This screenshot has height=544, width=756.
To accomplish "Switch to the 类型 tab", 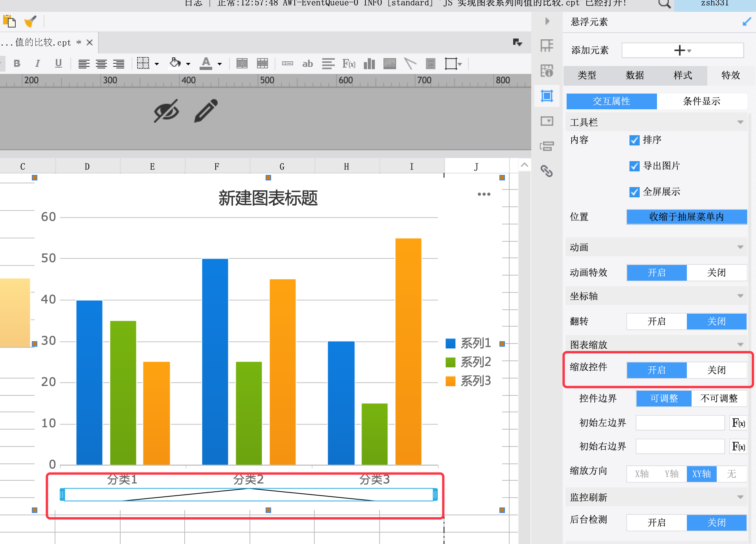I will click(x=587, y=75).
